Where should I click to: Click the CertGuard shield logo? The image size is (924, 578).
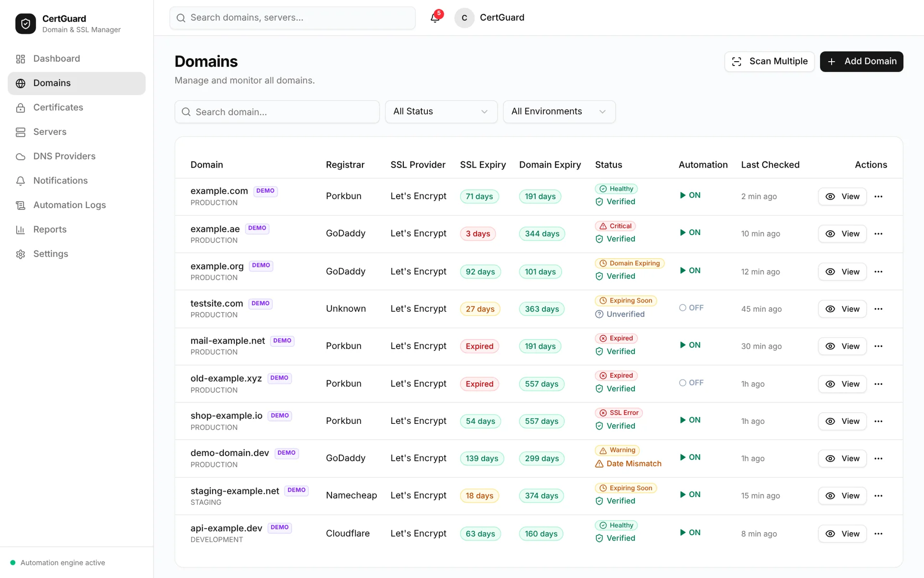click(26, 24)
